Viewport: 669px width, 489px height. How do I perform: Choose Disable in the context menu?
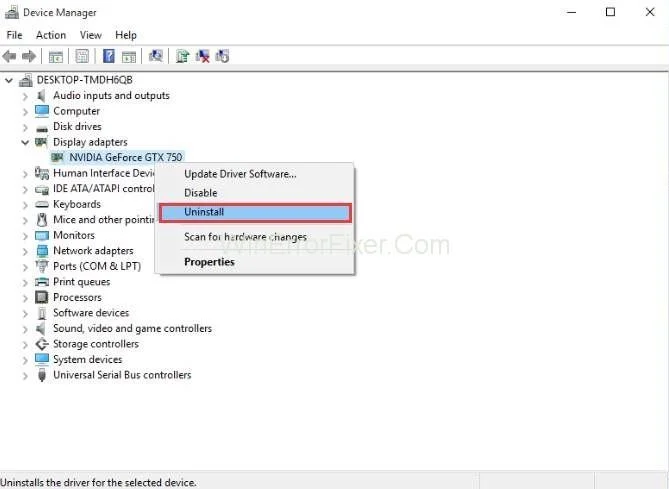click(201, 193)
